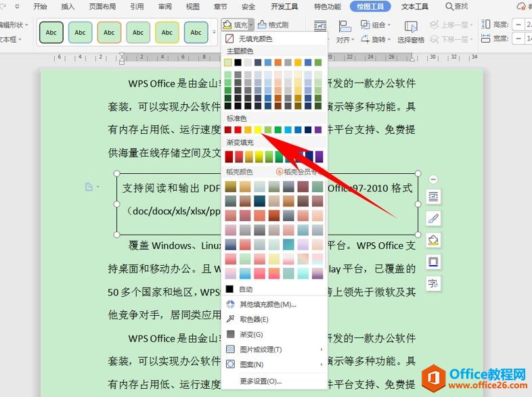The height and width of the screenshot is (397, 532).
Task: Select the purple gradient fill swatch
Action: (319, 157)
